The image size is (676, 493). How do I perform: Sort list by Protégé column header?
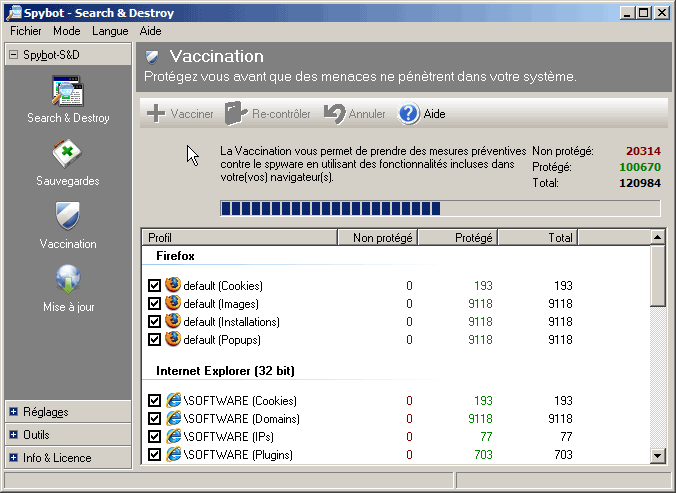coord(458,237)
